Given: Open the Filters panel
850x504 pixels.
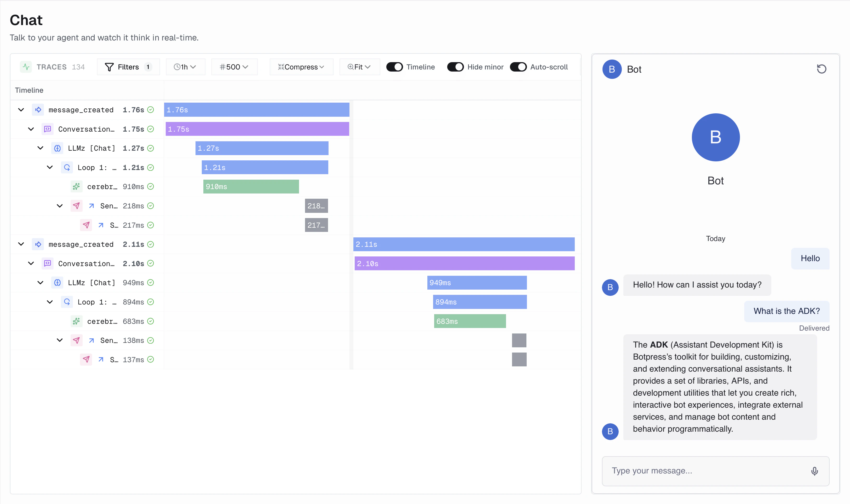Looking at the screenshot, I should (128, 67).
